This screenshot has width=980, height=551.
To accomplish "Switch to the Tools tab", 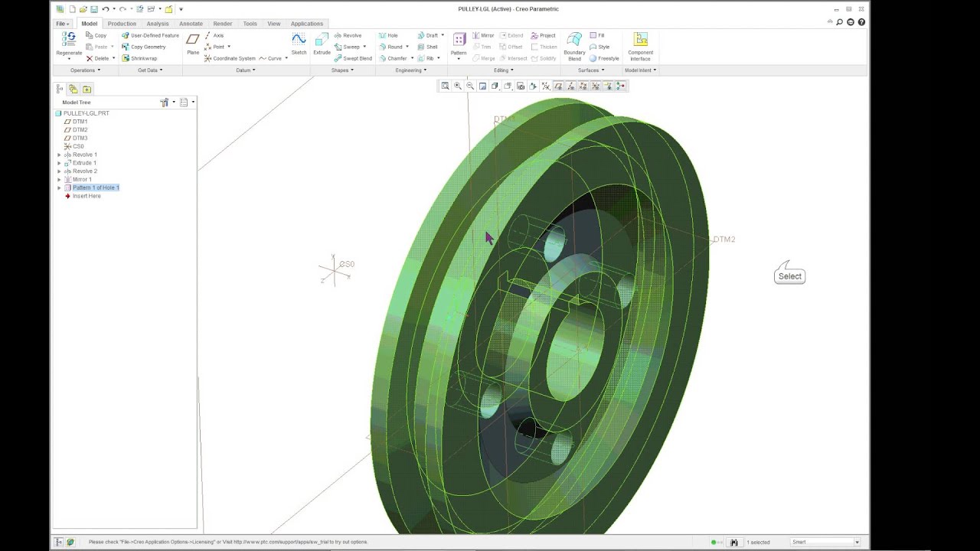I will 250,24.
